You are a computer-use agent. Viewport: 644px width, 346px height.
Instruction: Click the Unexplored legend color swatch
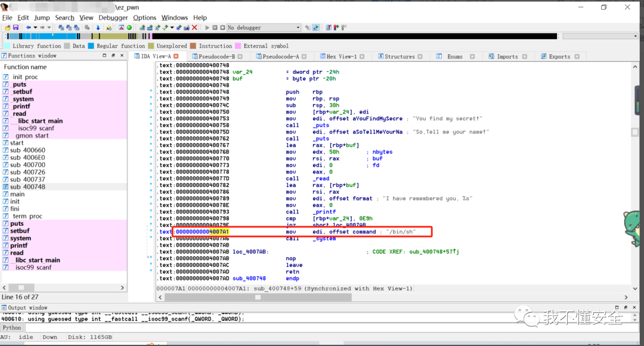point(151,46)
